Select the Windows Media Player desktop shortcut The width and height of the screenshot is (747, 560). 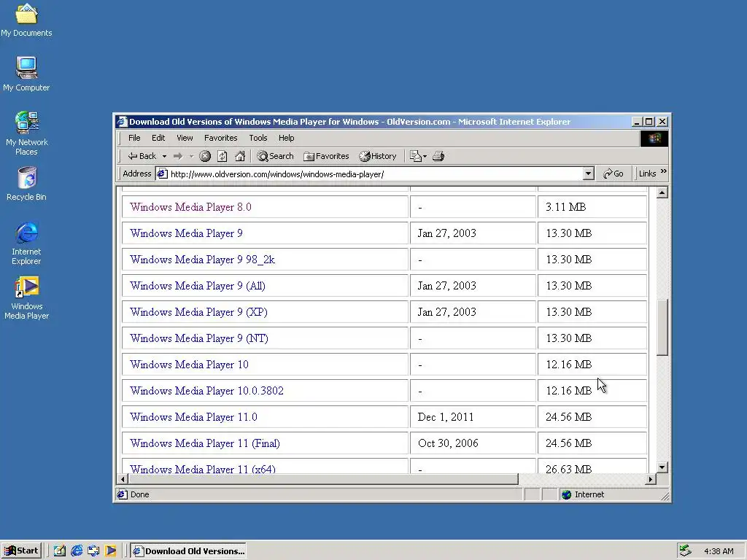26,298
